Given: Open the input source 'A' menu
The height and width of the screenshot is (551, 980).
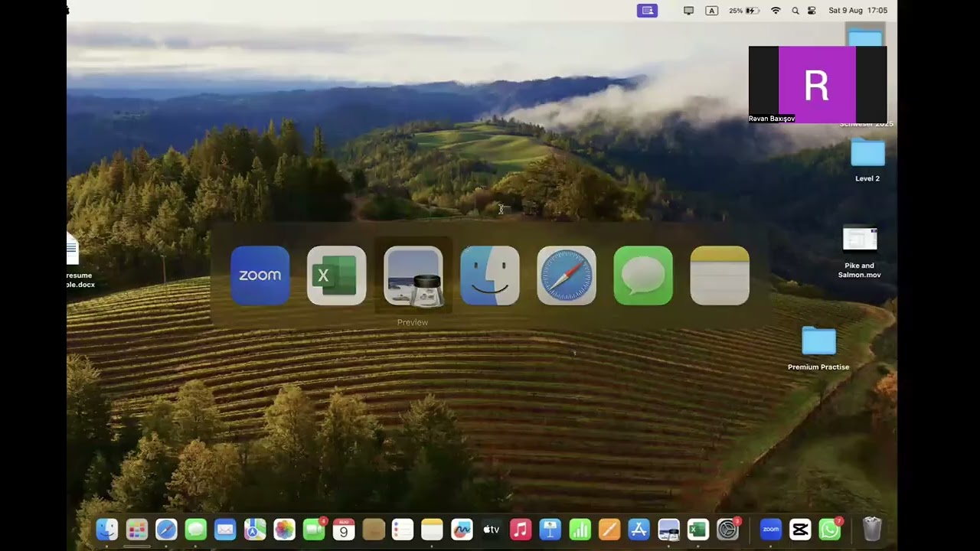Looking at the screenshot, I should (x=711, y=11).
